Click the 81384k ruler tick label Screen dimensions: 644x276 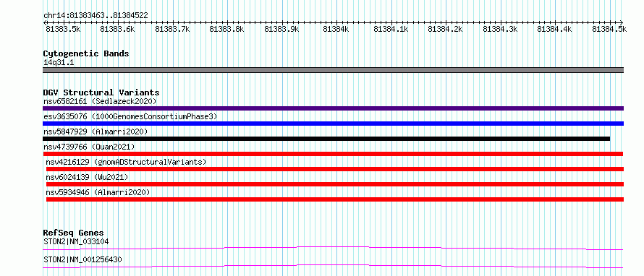(x=336, y=30)
